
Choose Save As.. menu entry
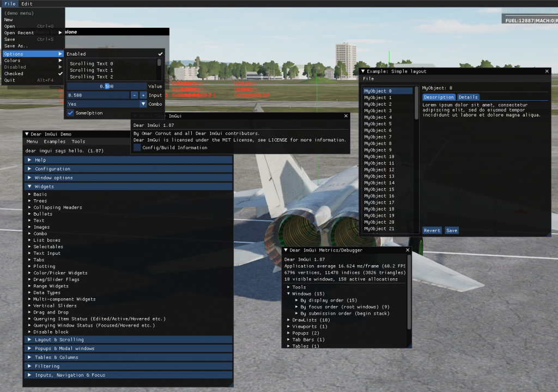point(33,46)
